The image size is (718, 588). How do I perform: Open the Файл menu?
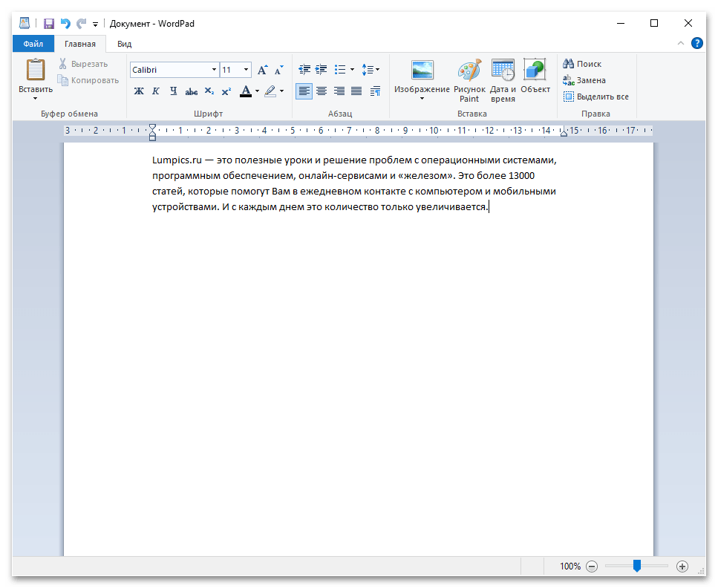point(33,44)
